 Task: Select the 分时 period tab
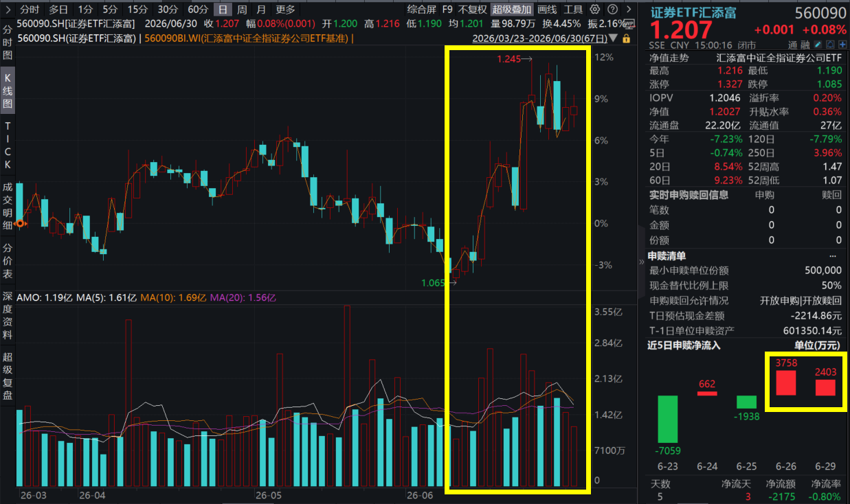pos(29,10)
